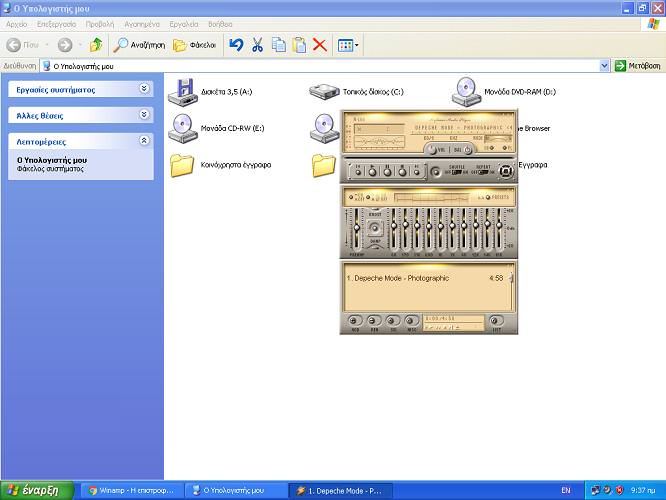The height and width of the screenshot is (500, 666).
Task: Toggle the Winamp Repeat switch
Action: click(x=482, y=172)
